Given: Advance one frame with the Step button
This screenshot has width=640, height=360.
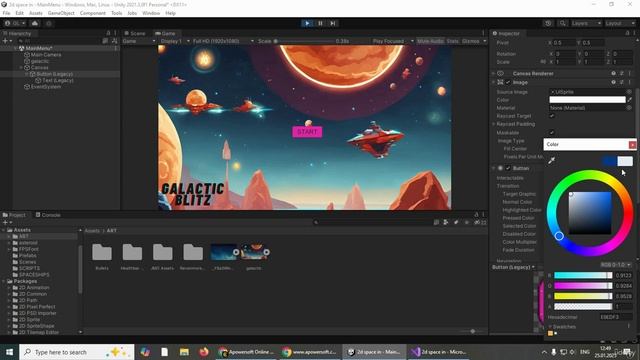Looking at the screenshot, I should (333, 23).
